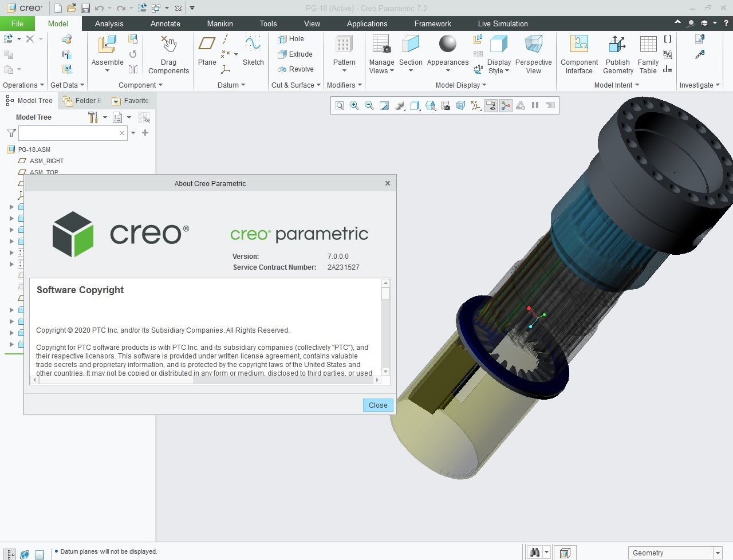The width and height of the screenshot is (733, 560).
Task: Select the Hole feature tool
Action: [291, 39]
